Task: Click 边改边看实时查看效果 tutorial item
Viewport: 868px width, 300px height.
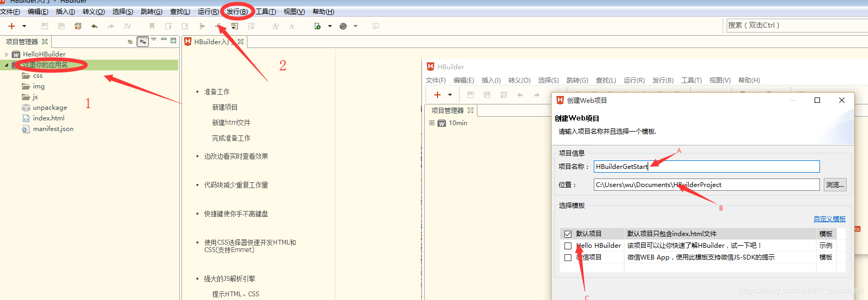Action: (x=236, y=156)
